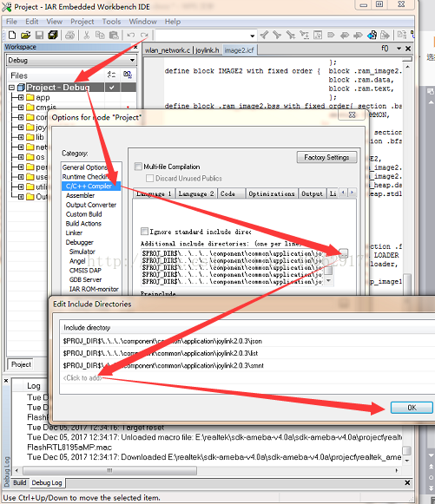Expand the os folder node
Image resolution: width=435 pixels, height=504 pixels.
click(x=21, y=157)
